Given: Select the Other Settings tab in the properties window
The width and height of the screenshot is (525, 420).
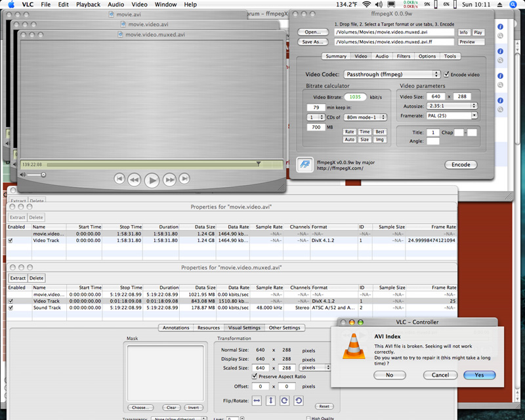Looking at the screenshot, I should [x=285, y=327].
